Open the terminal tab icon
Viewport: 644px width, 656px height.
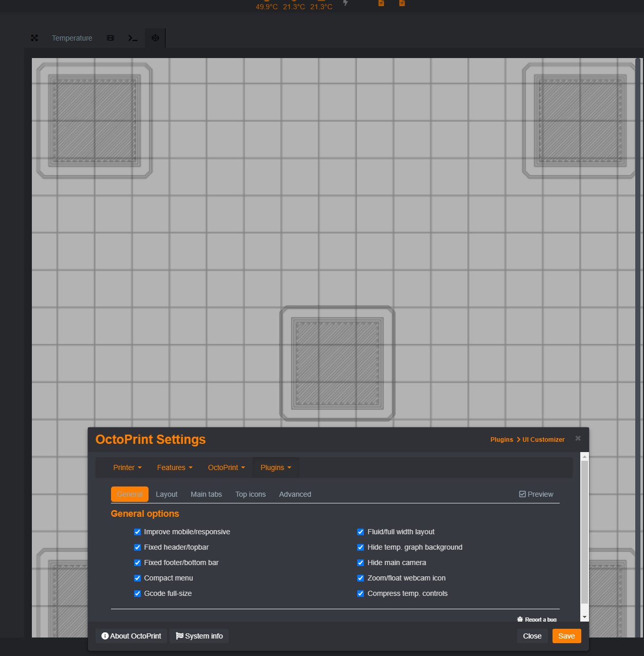(132, 38)
